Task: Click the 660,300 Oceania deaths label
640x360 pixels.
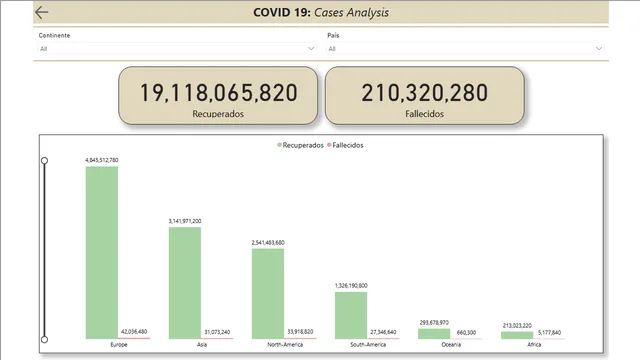Action: tap(466, 333)
